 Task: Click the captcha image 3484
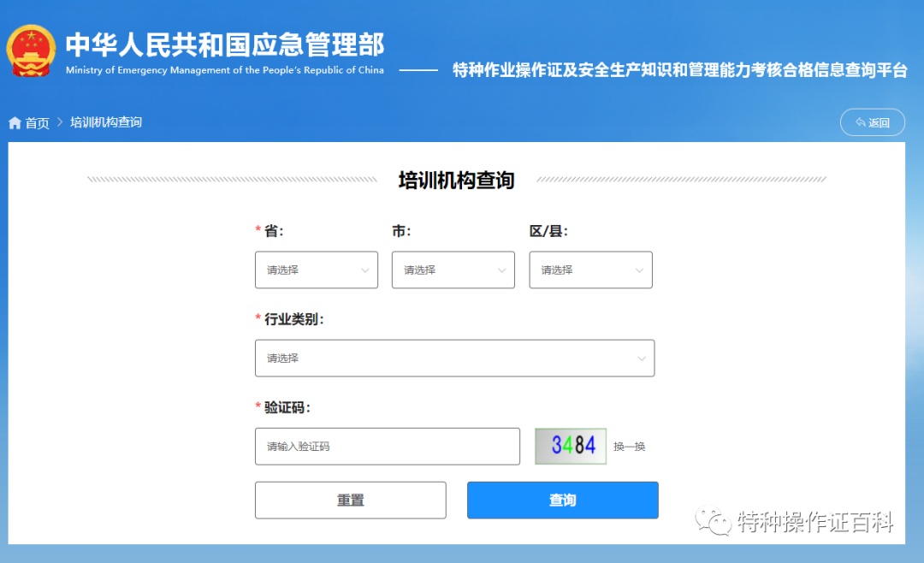pyautogui.click(x=571, y=447)
